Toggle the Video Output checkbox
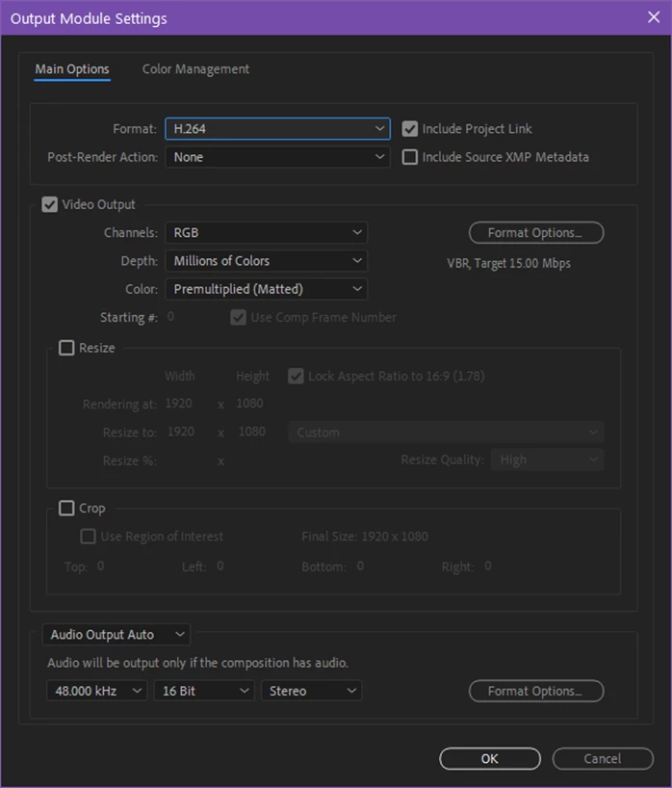672x788 pixels. [50, 204]
